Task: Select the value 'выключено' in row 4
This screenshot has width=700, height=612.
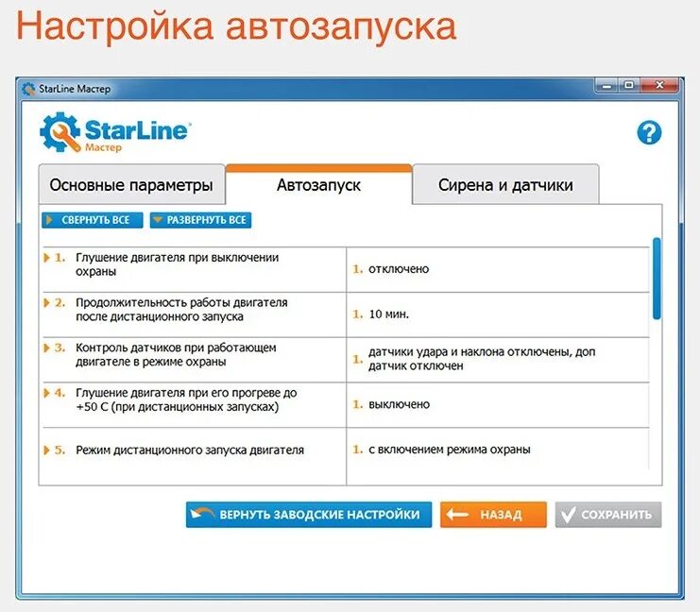Action: pyautogui.click(x=399, y=404)
